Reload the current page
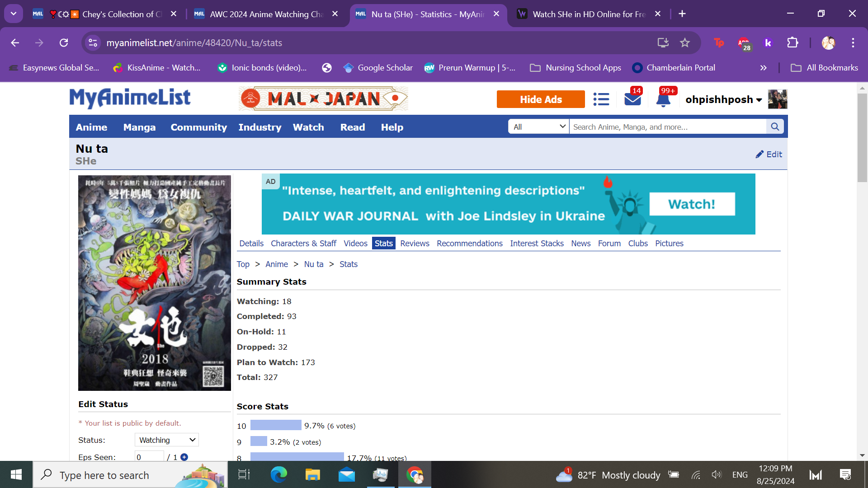Image resolution: width=868 pixels, height=488 pixels. (64, 43)
